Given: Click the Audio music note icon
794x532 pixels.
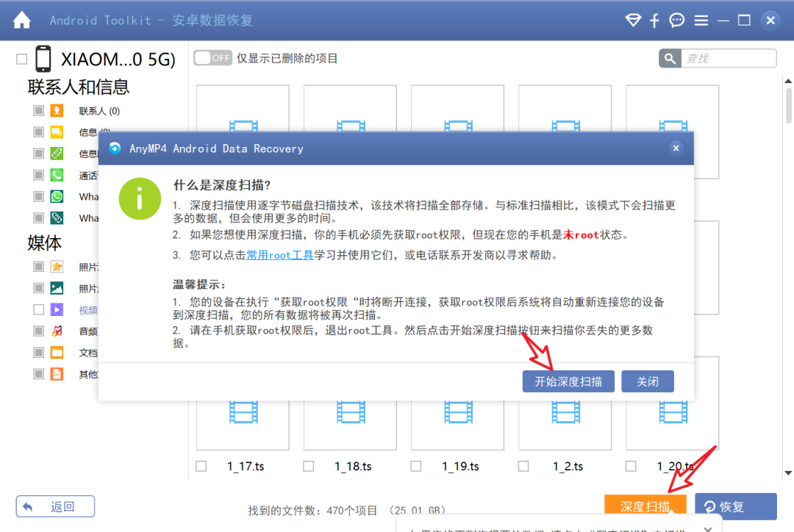Looking at the screenshot, I should pos(57,331).
